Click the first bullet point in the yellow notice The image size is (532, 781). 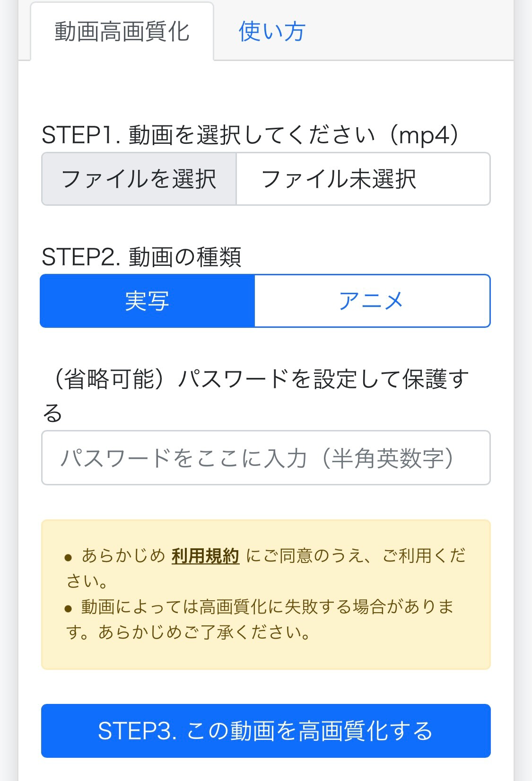coord(68,557)
